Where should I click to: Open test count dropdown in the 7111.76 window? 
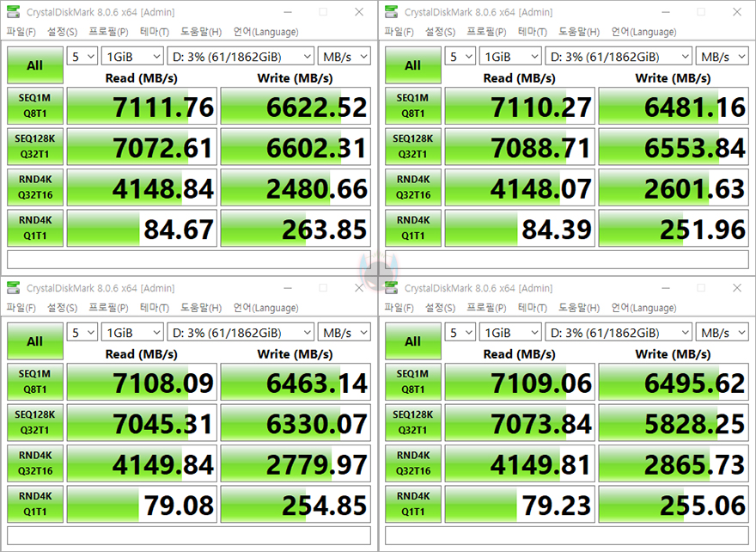click(82, 56)
